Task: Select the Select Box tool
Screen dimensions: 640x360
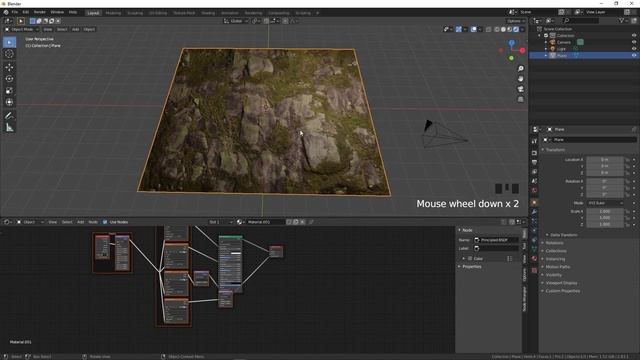Action: point(9,42)
